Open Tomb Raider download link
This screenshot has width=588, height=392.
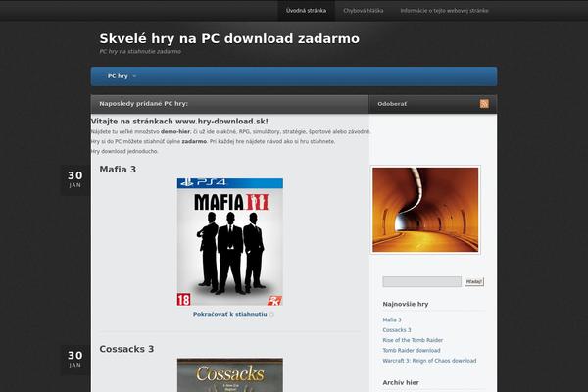[x=412, y=351]
